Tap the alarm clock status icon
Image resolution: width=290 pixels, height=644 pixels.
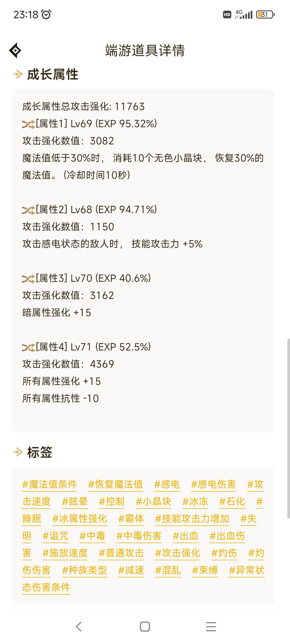click(46, 14)
